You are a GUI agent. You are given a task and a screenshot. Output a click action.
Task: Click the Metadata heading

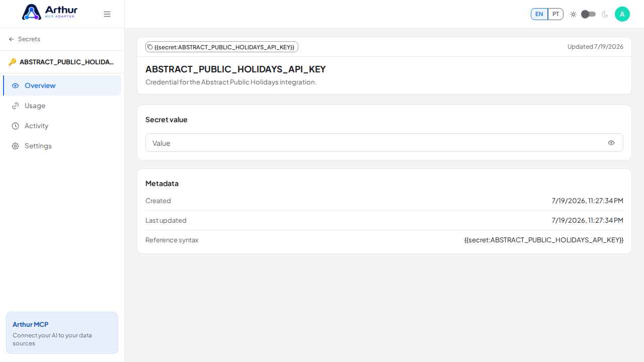point(162,184)
